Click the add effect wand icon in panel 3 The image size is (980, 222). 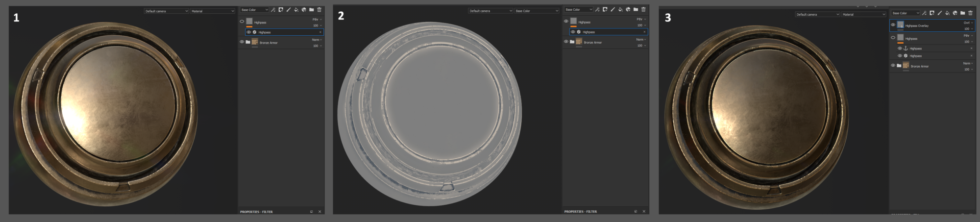[924, 13]
